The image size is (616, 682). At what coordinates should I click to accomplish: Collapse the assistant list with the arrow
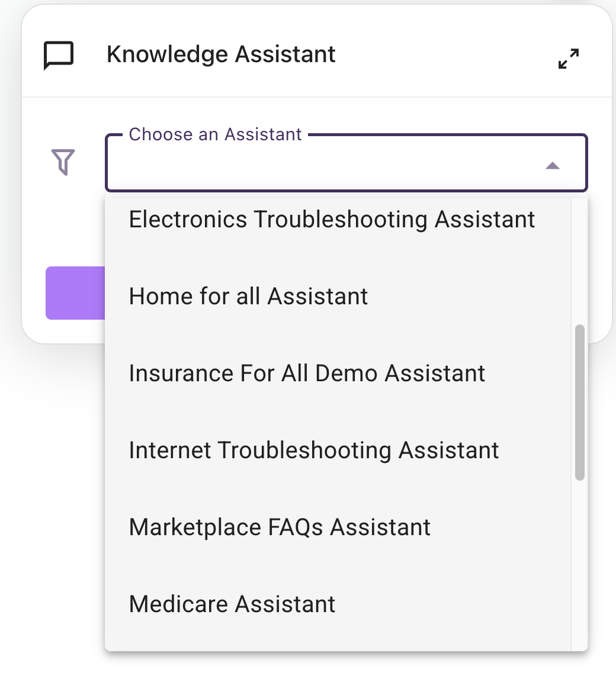[553, 166]
